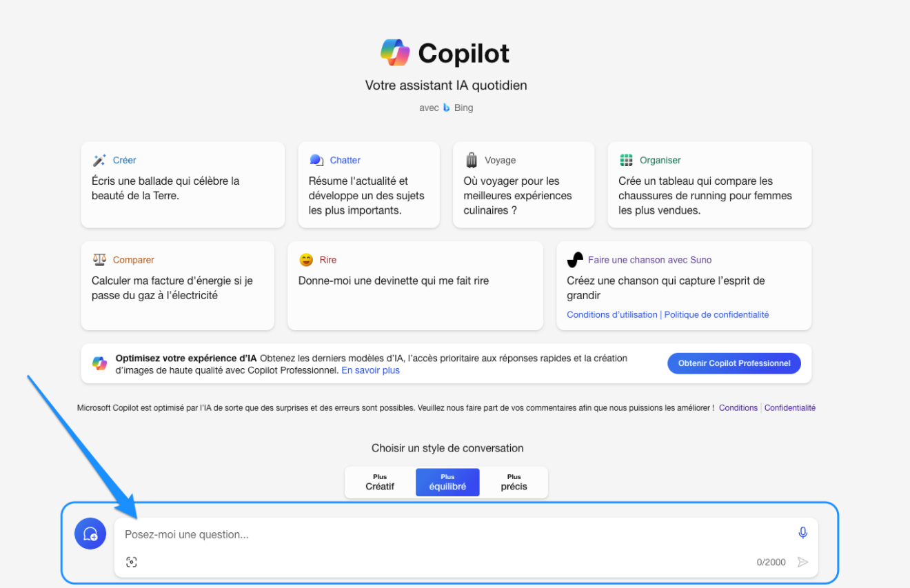Viewport: 910px width, 588px height.
Task: Click the Organiser table icon
Action: 626,159
